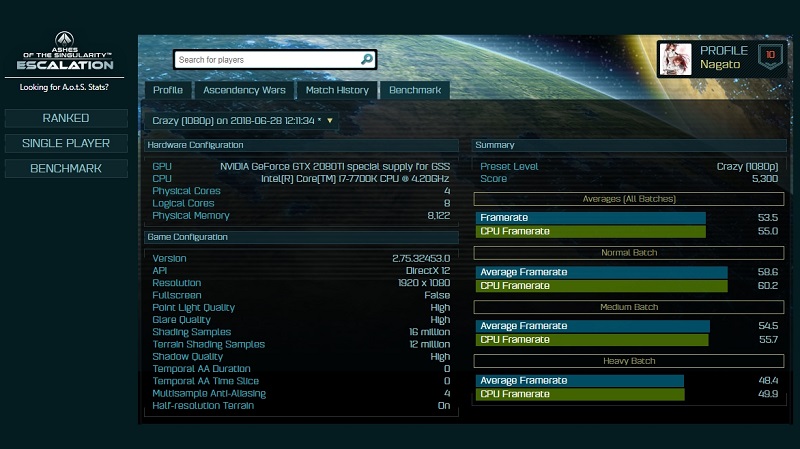Click the Hardware Configuration header
Screen dimensions: 800x449
[301, 145]
